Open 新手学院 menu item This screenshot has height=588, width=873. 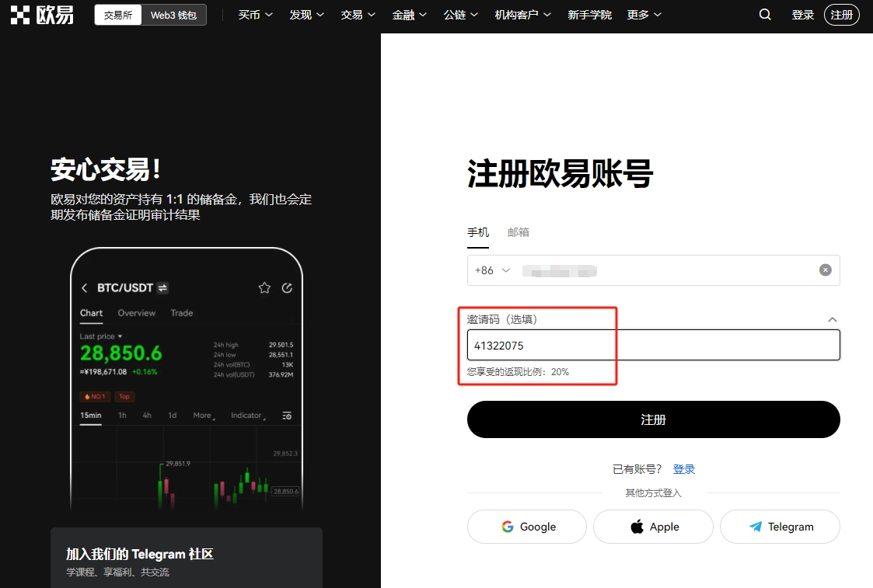click(589, 15)
